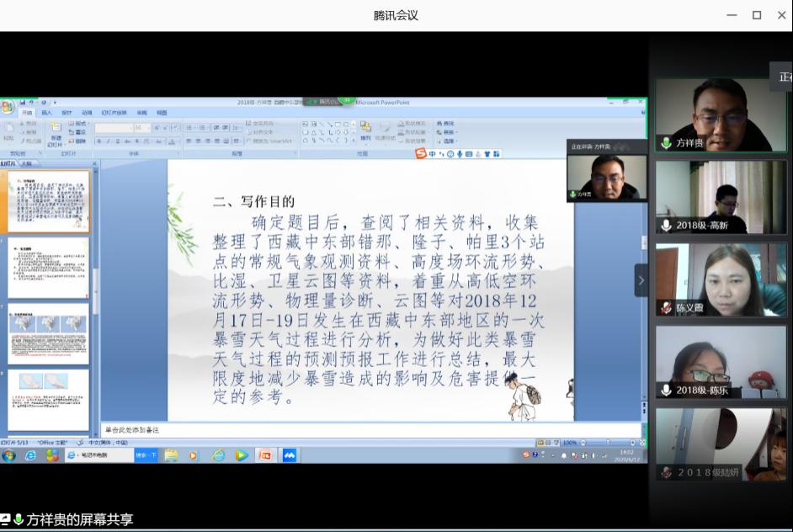The height and width of the screenshot is (532, 793).
Task: Click the New Slide icon
Action: click(56, 129)
